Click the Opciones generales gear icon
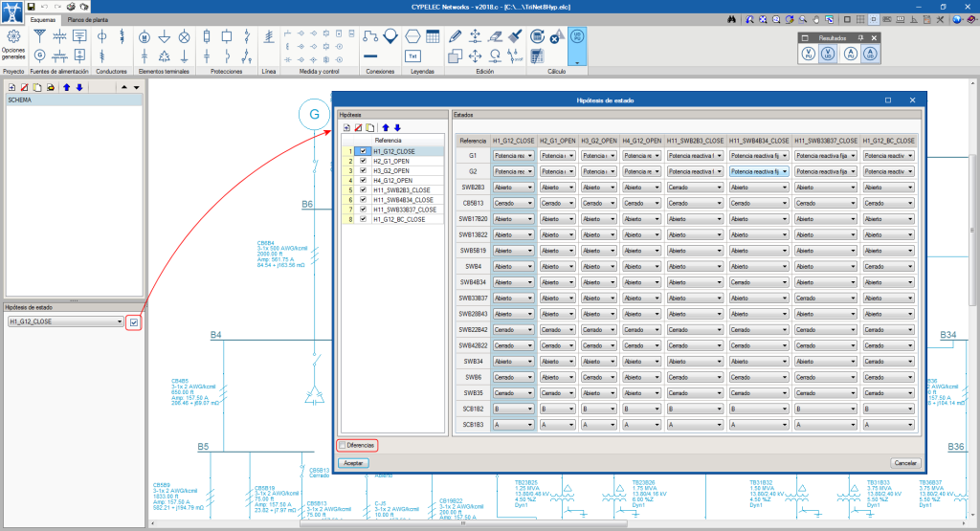Screen dimensions: 980x531 pos(13,36)
